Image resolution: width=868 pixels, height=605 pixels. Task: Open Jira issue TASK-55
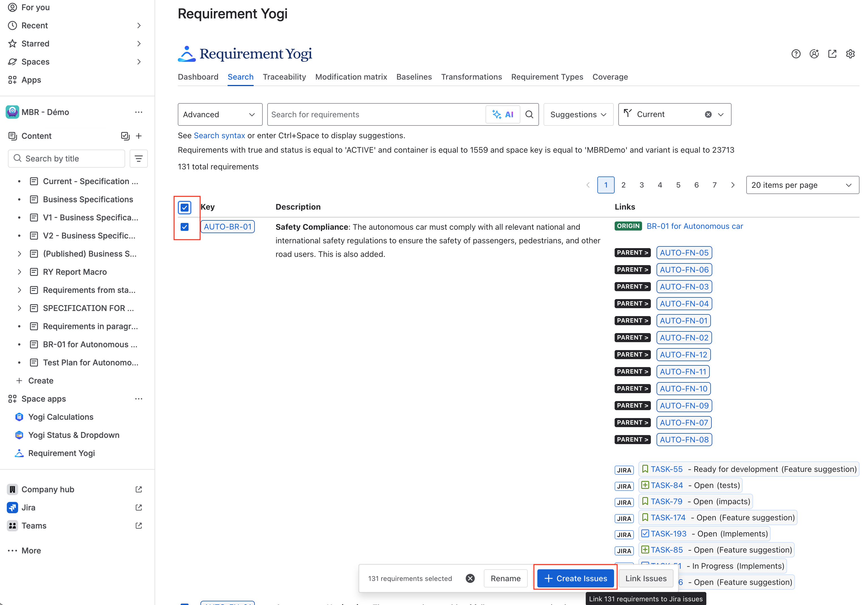point(666,469)
